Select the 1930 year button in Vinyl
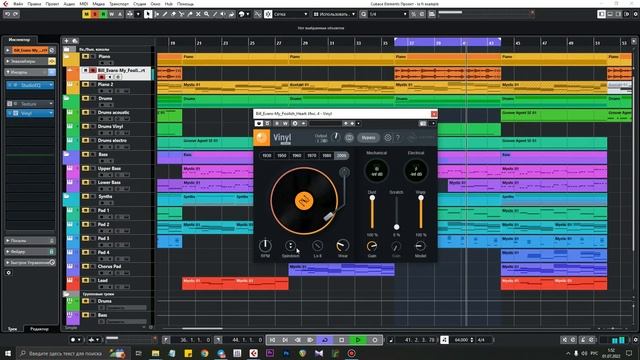The height and width of the screenshot is (360, 640). tap(267, 156)
